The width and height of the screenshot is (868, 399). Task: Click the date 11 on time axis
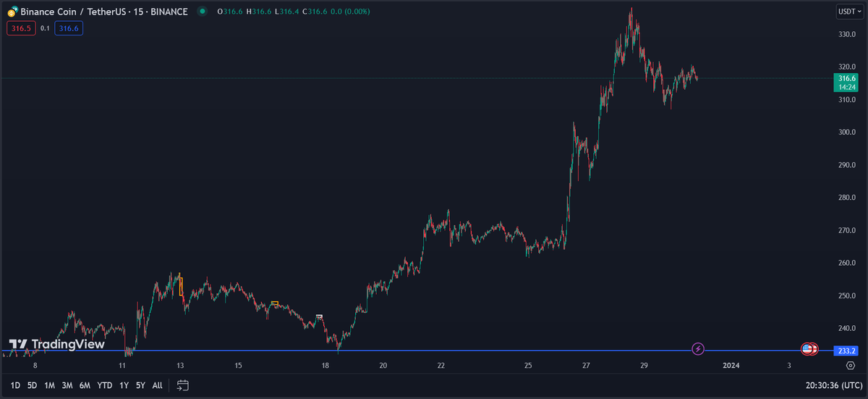tap(122, 366)
